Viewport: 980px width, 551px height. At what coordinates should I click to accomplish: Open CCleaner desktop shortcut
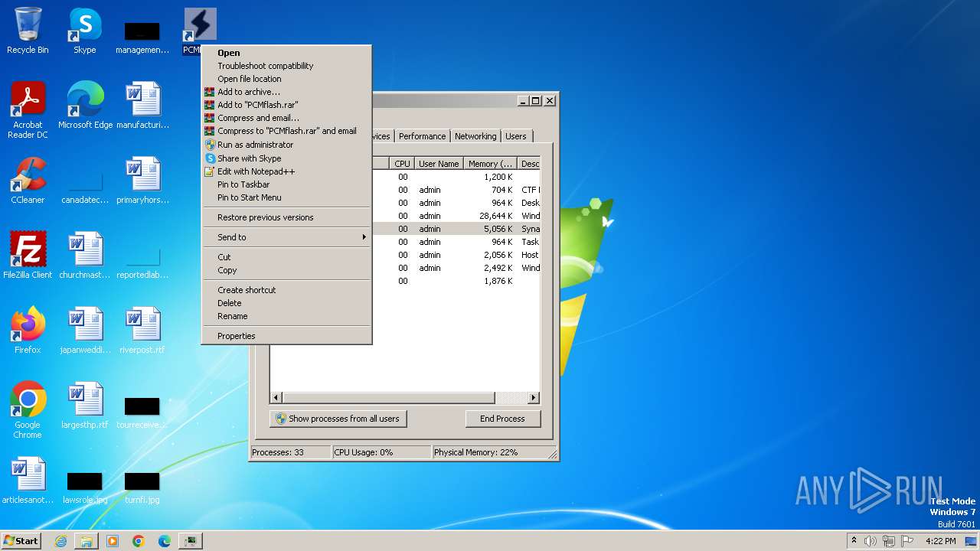28,181
